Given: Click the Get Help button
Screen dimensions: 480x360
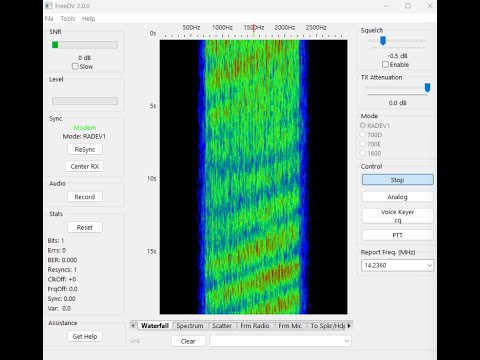Looking at the screenshot, I should pos(85,336).
